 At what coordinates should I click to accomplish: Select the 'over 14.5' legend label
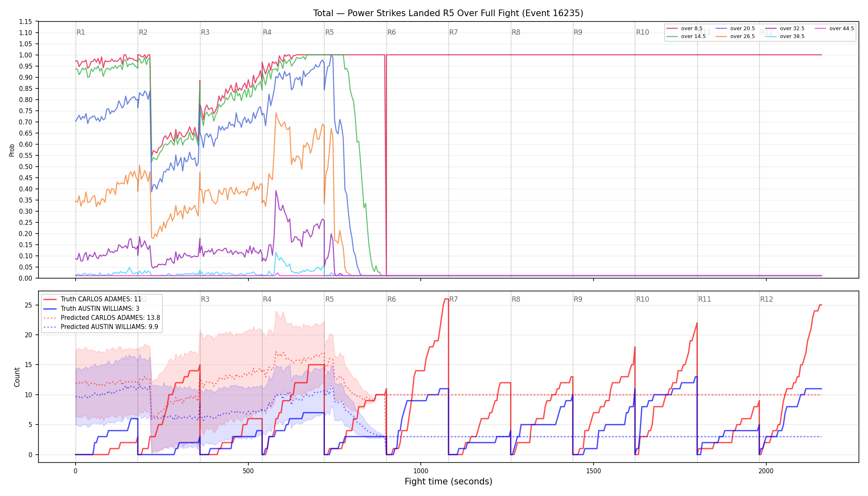click(693, 36)
